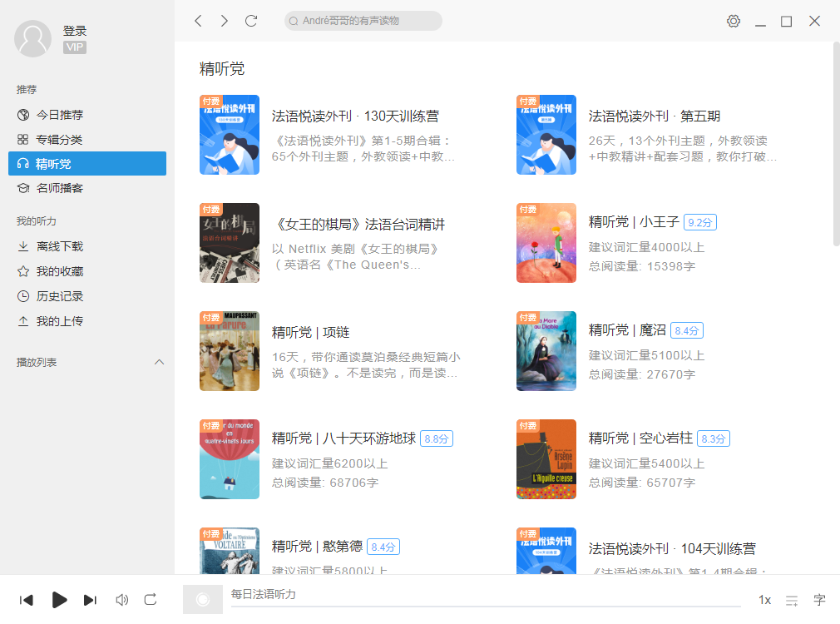
Task: Open 憨第德 cover thumbnail
Action: (230, 551)
